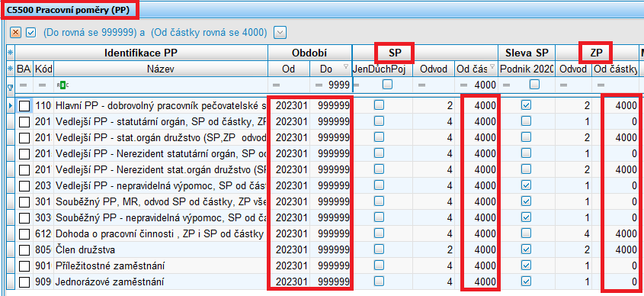The height and width of the screenshot is (296, 644).
Task: Sort by the Název column header
Action: [161, 69]
